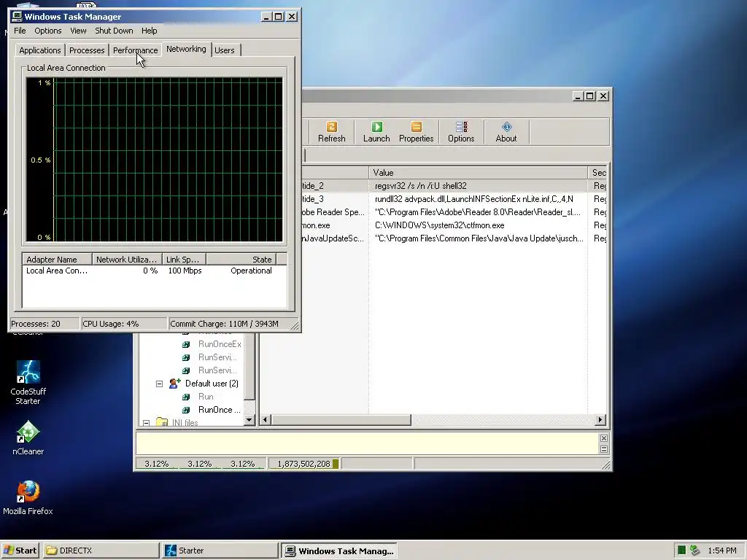
Task: Select the regsvr32 shell32 value row
Action: point(454,186)
